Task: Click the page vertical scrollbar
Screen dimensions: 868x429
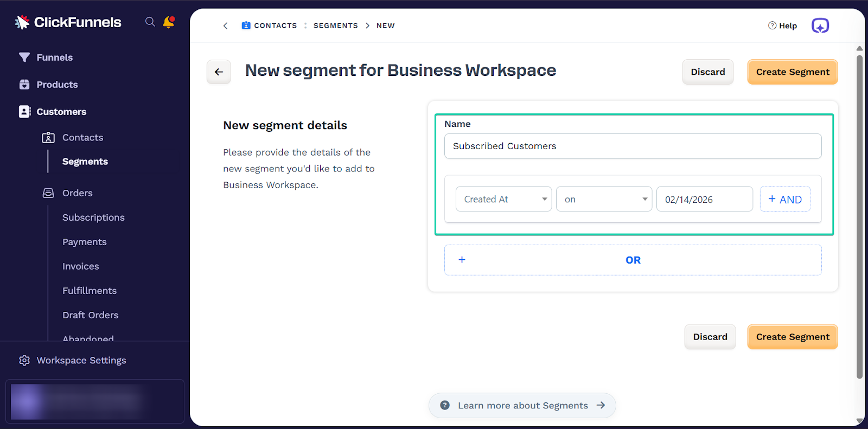Action: [859, 217]
